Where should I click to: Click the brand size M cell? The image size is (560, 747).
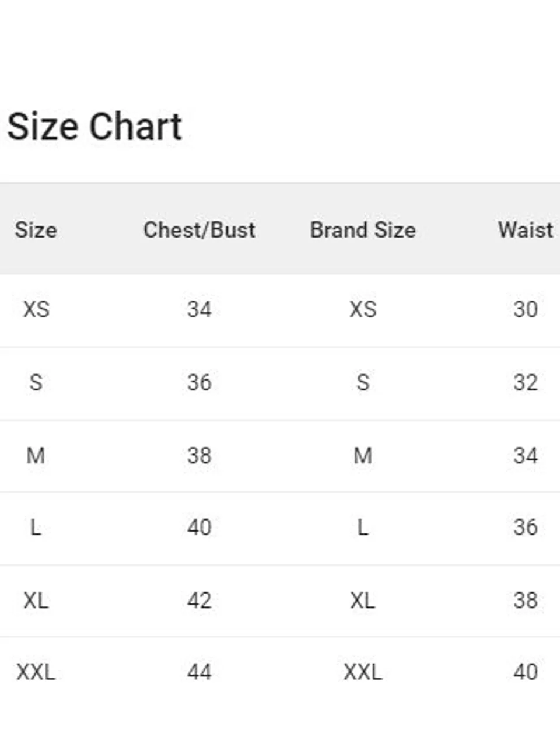pos(363,455)
